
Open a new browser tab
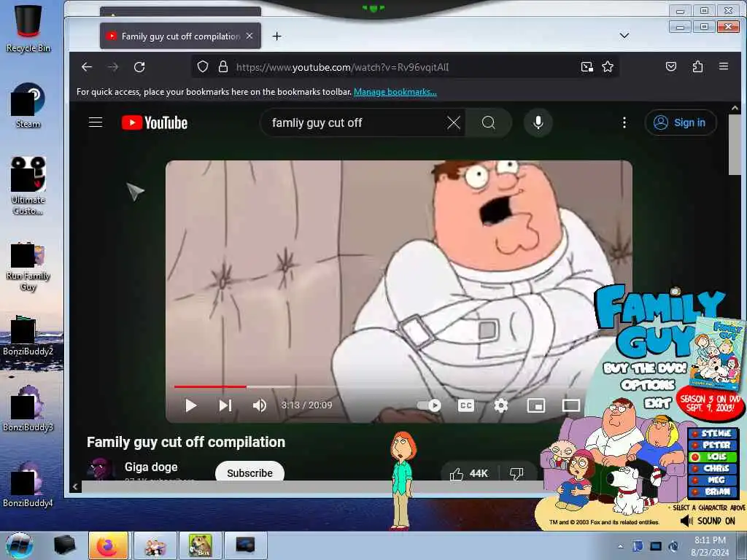[x=276, y=36]
